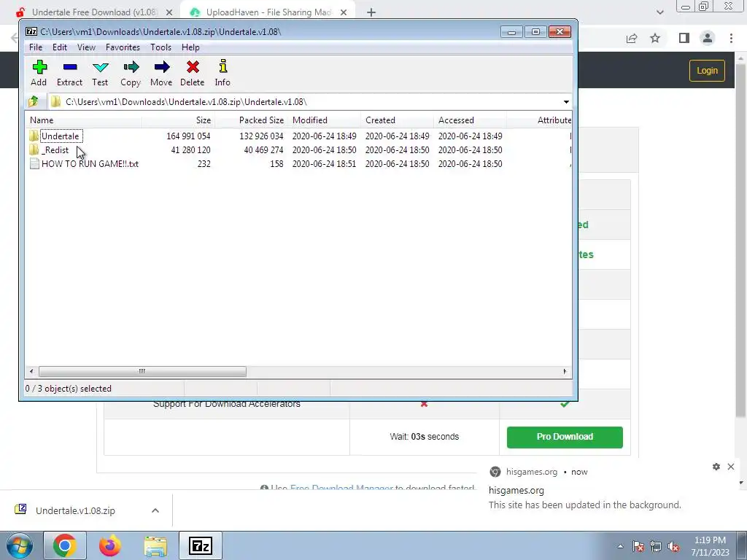Image resolution: width=747 pixels, height=560 pixels.
Task: Click modified date 2020-06-24 18:51
Action: pos(324,164)
